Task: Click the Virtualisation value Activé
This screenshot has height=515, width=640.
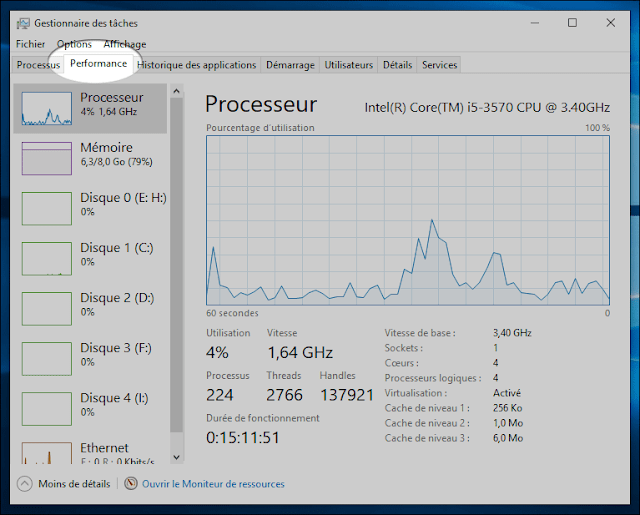Action: point(507,393)
